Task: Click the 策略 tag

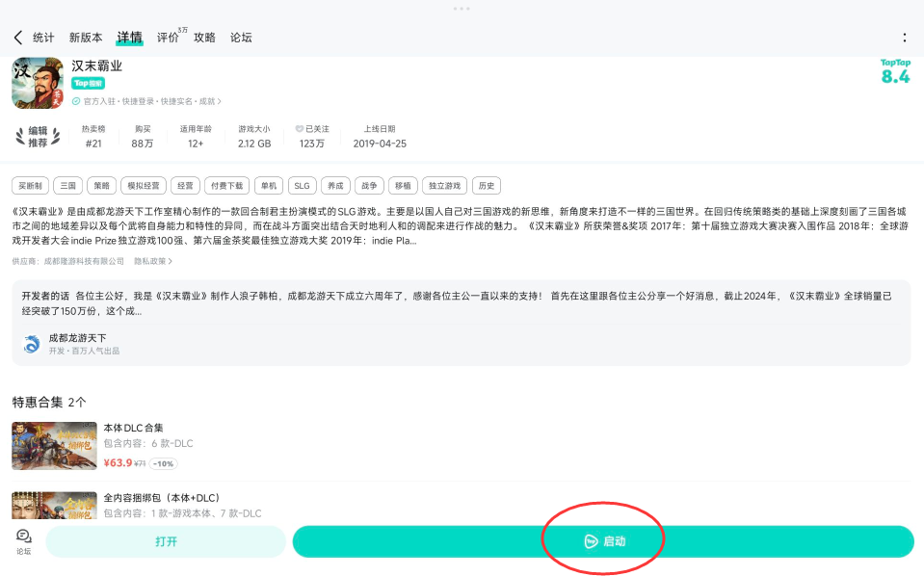Action: coord(101,186)
